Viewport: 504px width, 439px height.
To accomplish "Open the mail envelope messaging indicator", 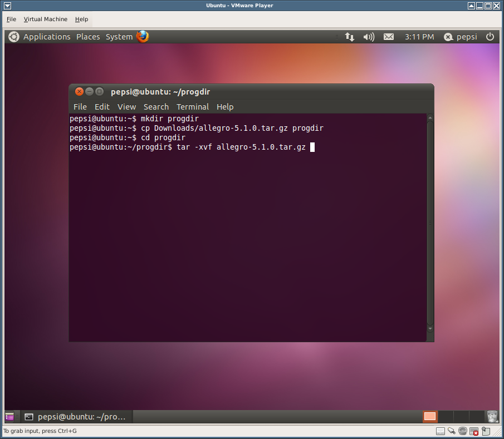I will coord(389,37).
